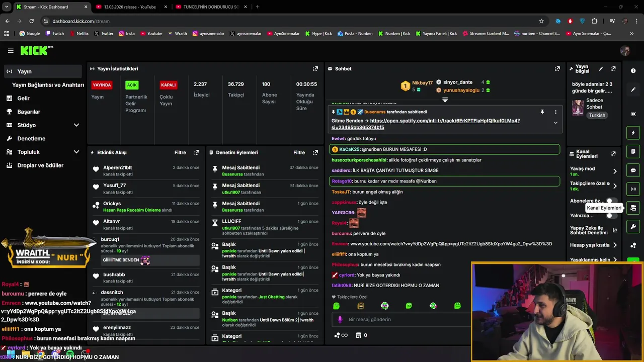Click the chat bubble icon in right toolbar

tap(633, 170)
